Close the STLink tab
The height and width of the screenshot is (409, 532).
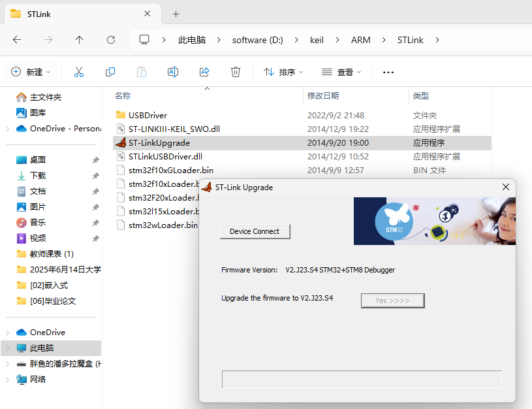pyautogui.click(x=148, y=14)
